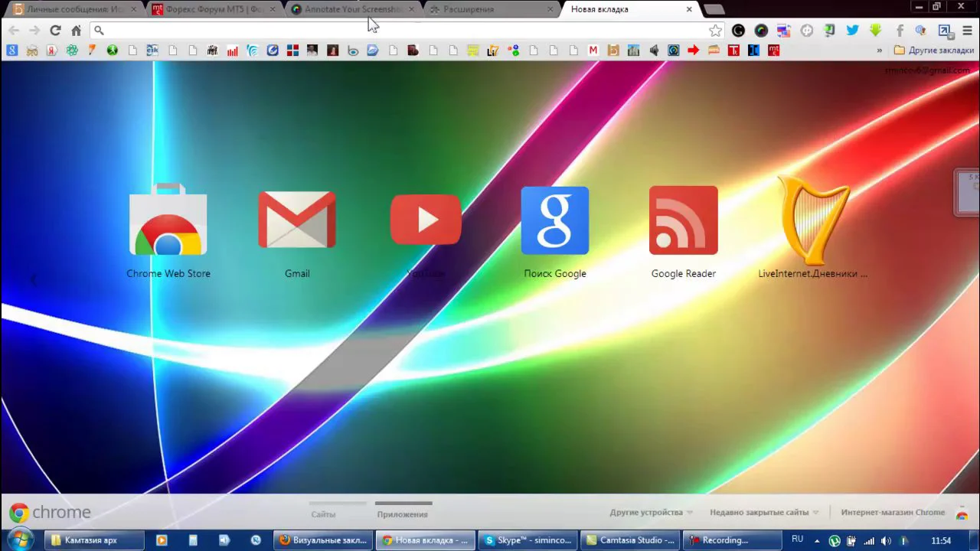The height and width of the screenshot is (551, 980).
Task: Open the speaker bookmark icon
Action: (x=653, y=51)
